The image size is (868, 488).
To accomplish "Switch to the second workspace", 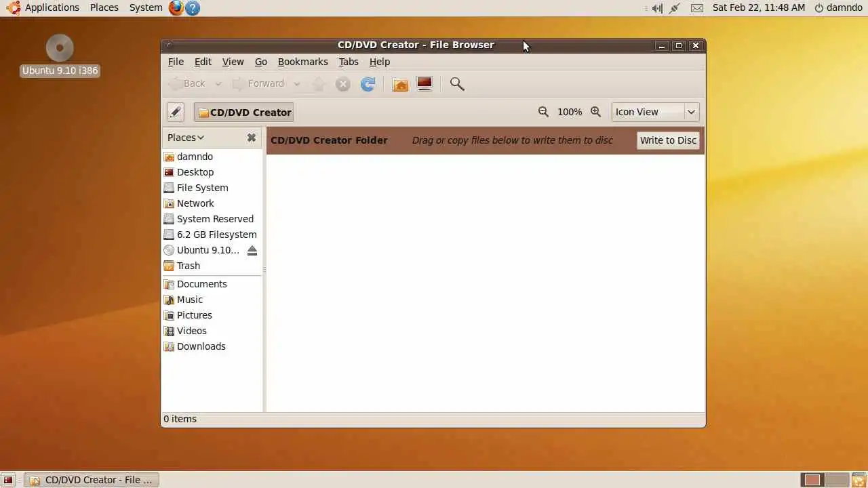I will pyautogui.click(x=836, y=480).
